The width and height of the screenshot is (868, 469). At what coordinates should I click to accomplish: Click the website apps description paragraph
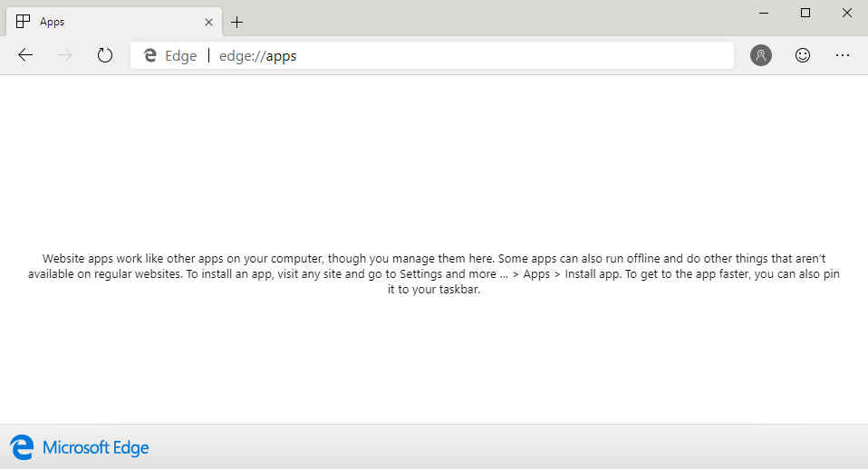pos(434,273)
